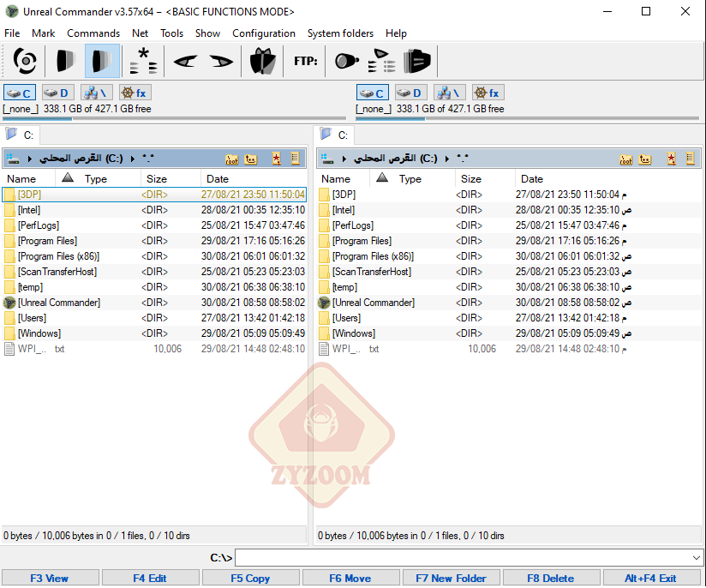Open the network drive button in right panel
The width and height of the screenshot is (706, 588).
(x=449, y=93)
